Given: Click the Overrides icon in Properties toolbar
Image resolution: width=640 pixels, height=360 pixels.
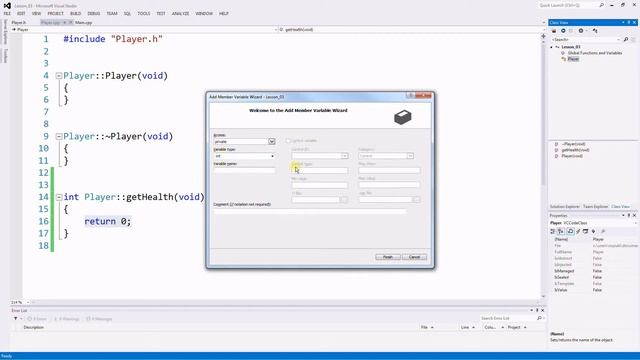Looking at the screenshot, I should coord(593,231).
